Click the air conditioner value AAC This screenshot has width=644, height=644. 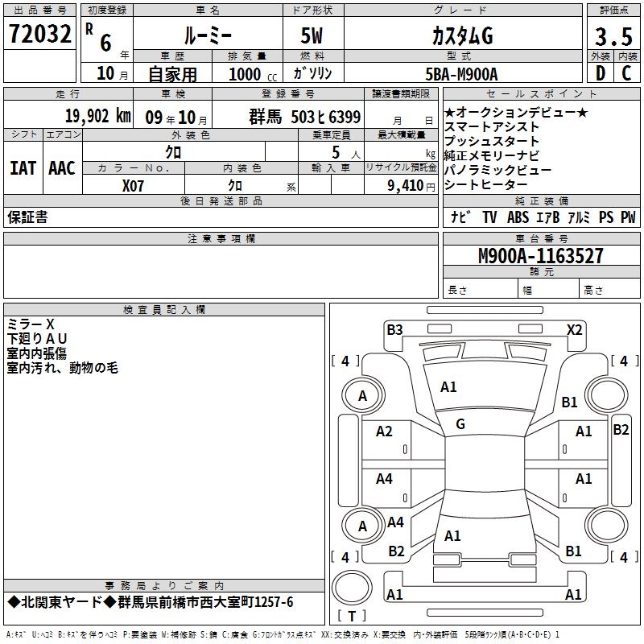(62, 168)
